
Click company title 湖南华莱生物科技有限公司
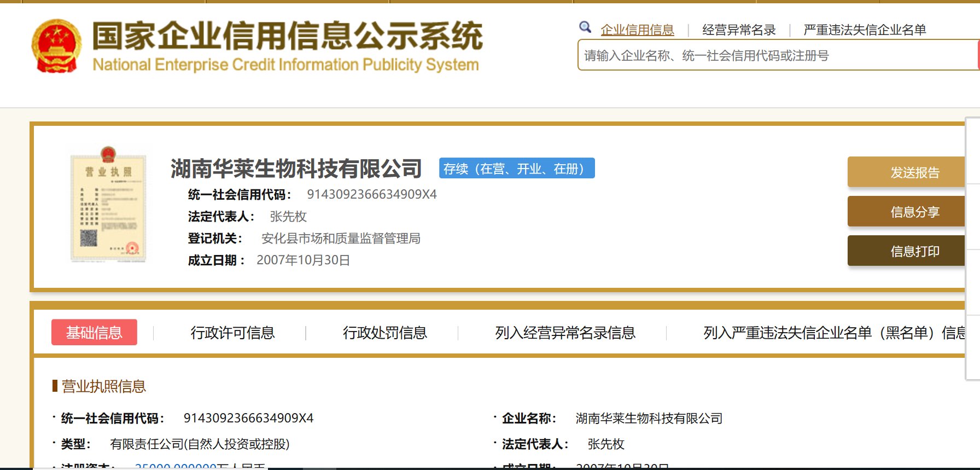point(296,169)
